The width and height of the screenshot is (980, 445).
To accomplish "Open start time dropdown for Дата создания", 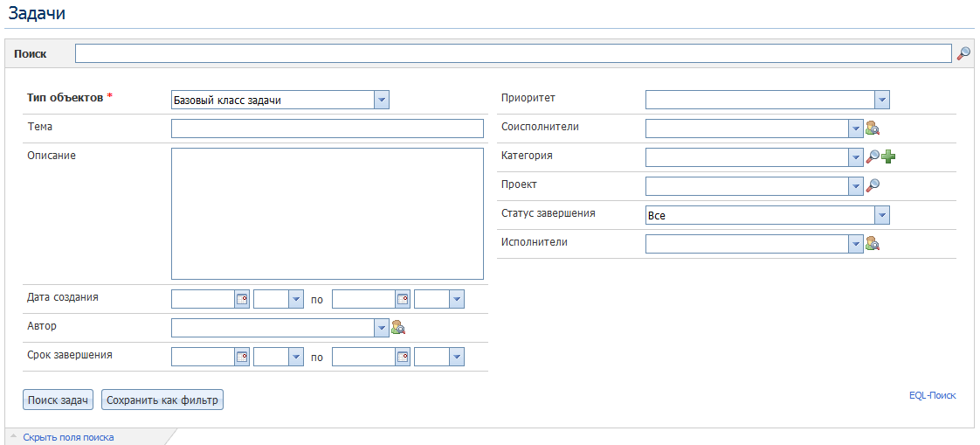I will [295, 299].
